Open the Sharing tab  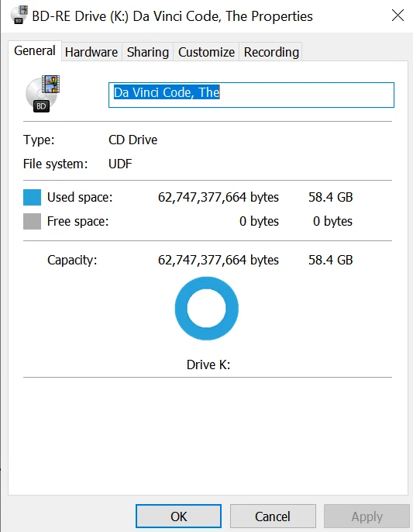click(x=147, y=52)
